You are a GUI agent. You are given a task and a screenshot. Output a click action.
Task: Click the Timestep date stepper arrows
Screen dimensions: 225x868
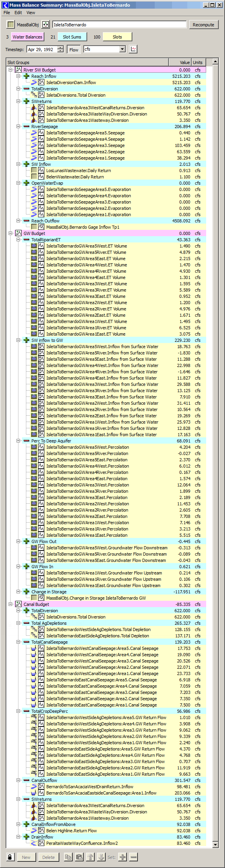[60, 49]
